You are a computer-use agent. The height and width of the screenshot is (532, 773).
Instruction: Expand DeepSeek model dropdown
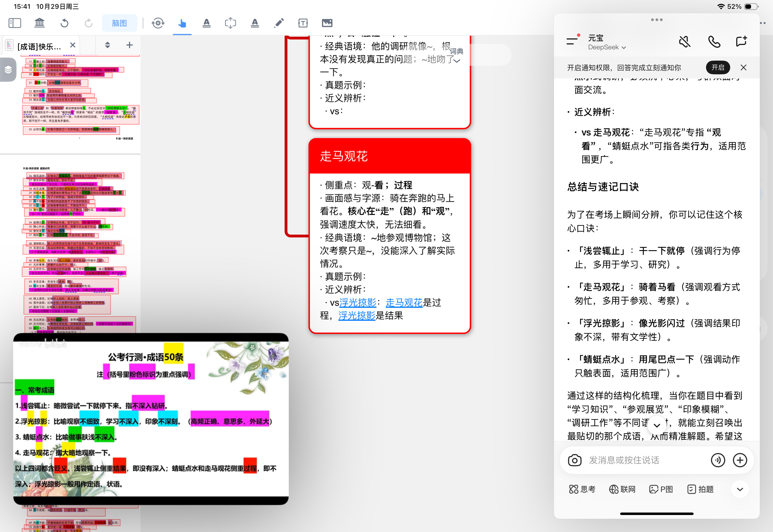(607, 47)
